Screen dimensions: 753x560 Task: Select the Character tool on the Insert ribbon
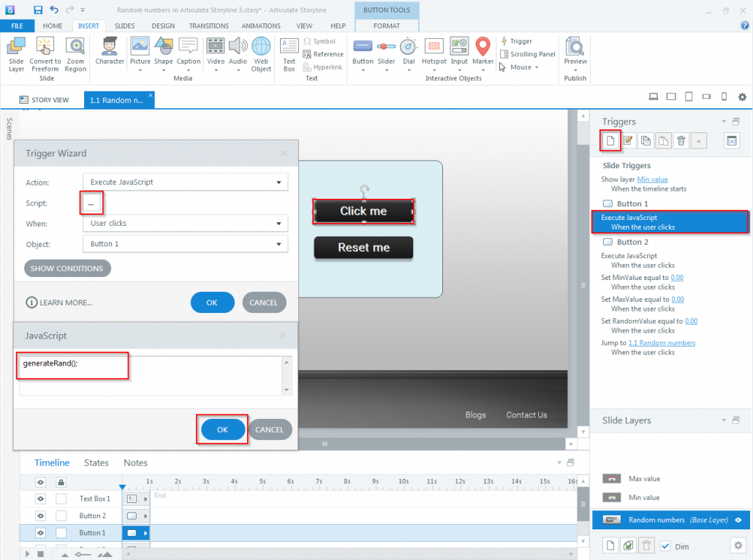(x=109, y=51)
